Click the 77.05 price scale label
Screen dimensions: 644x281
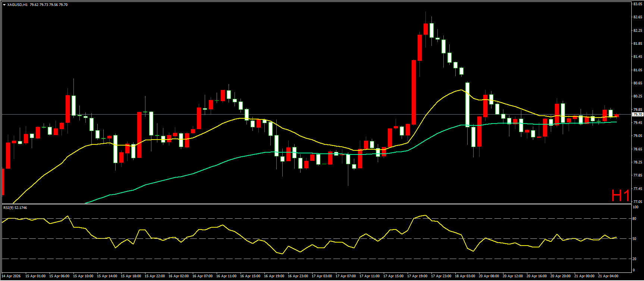[x=638, y=202]
